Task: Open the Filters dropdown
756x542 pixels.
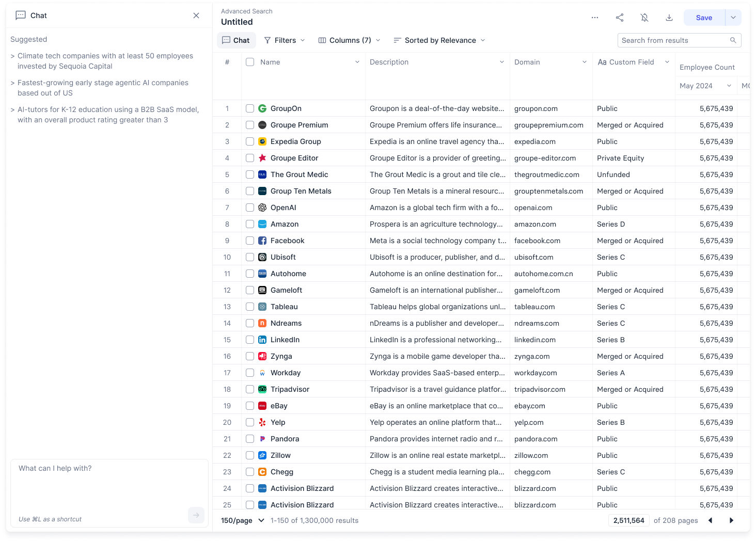Action: [285, 40]
